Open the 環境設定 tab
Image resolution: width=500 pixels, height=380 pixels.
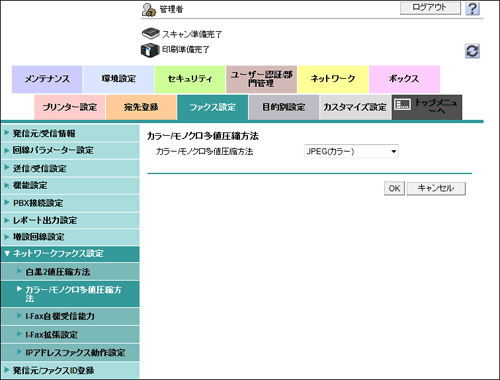coord(119,79)
